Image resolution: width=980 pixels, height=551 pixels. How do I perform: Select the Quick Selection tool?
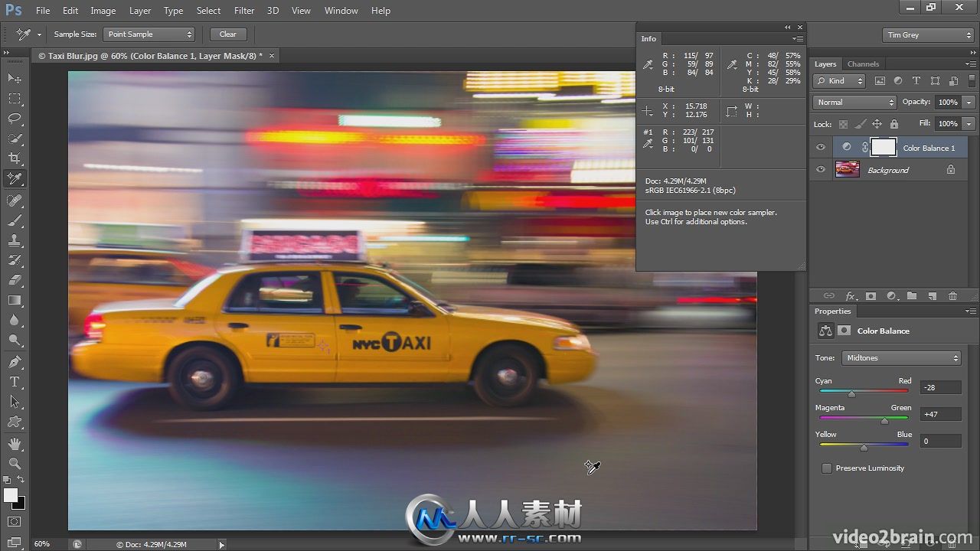(15, 139)
